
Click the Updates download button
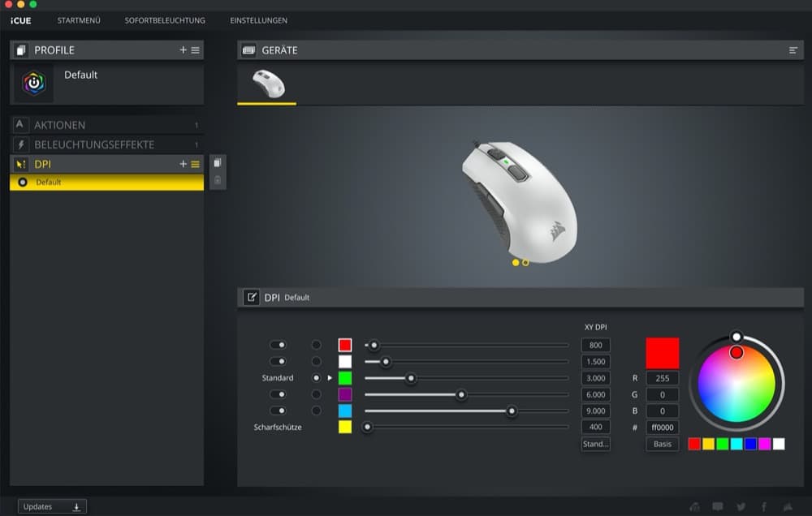pyautogui.click(x=52, y=507)
